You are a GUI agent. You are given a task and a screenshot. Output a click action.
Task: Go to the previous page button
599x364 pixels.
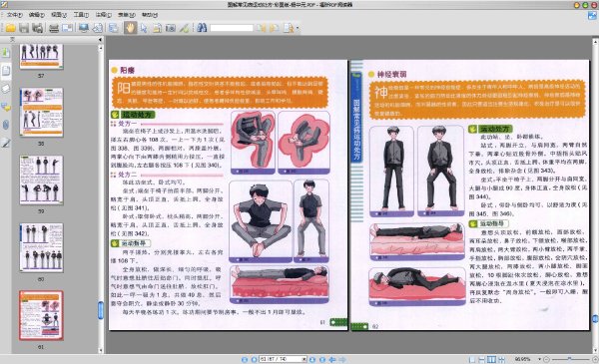pos(254,359)
